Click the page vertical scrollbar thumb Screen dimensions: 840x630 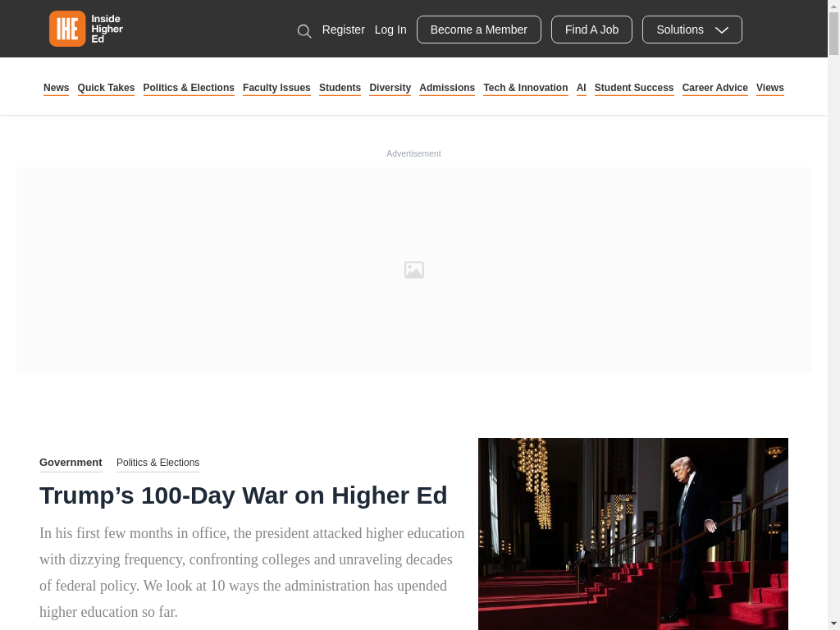833,33
